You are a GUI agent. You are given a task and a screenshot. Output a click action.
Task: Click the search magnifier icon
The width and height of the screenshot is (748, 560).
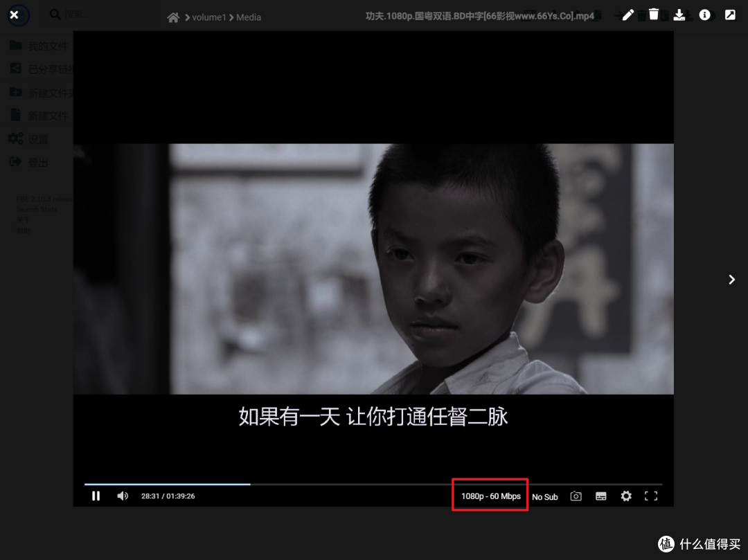[x=55, y=15]
